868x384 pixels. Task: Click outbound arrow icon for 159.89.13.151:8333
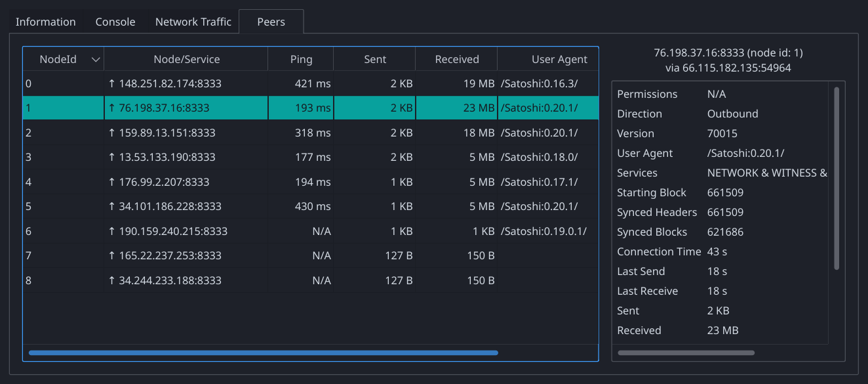coord(111,133)
